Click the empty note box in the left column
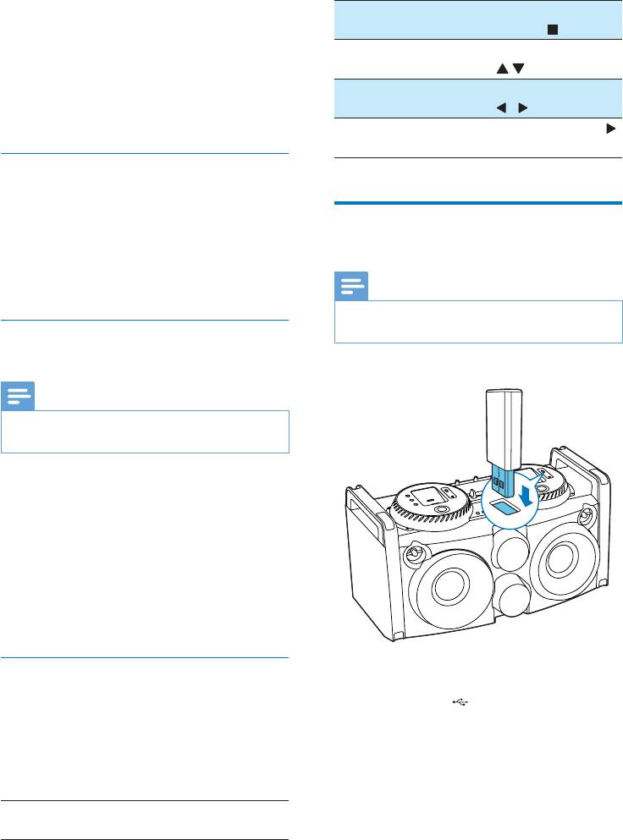623x840 pixels. (x=145, y=431)
